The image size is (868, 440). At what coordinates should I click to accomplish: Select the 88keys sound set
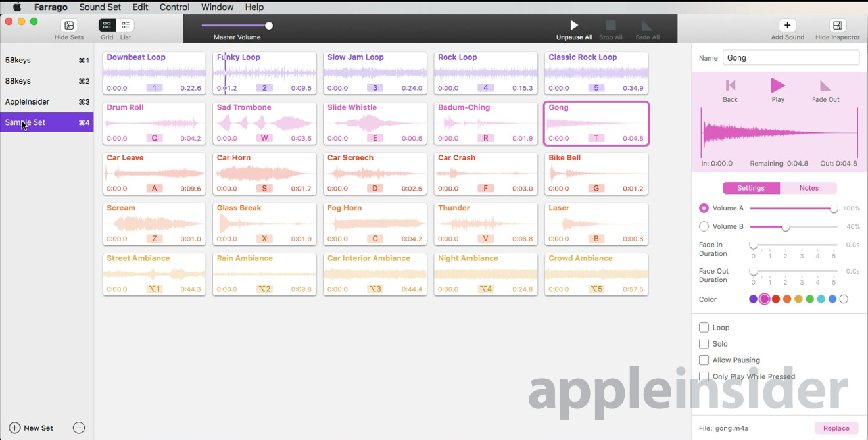[47, 81]
